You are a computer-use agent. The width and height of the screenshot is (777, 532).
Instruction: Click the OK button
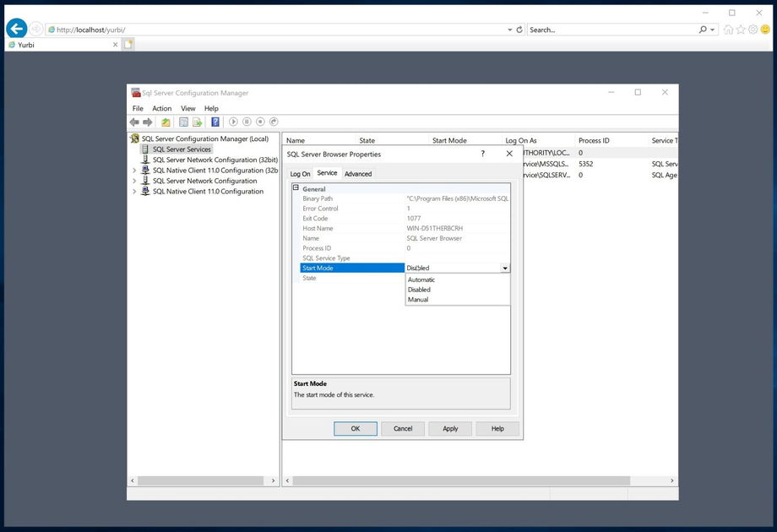(356, 429)
